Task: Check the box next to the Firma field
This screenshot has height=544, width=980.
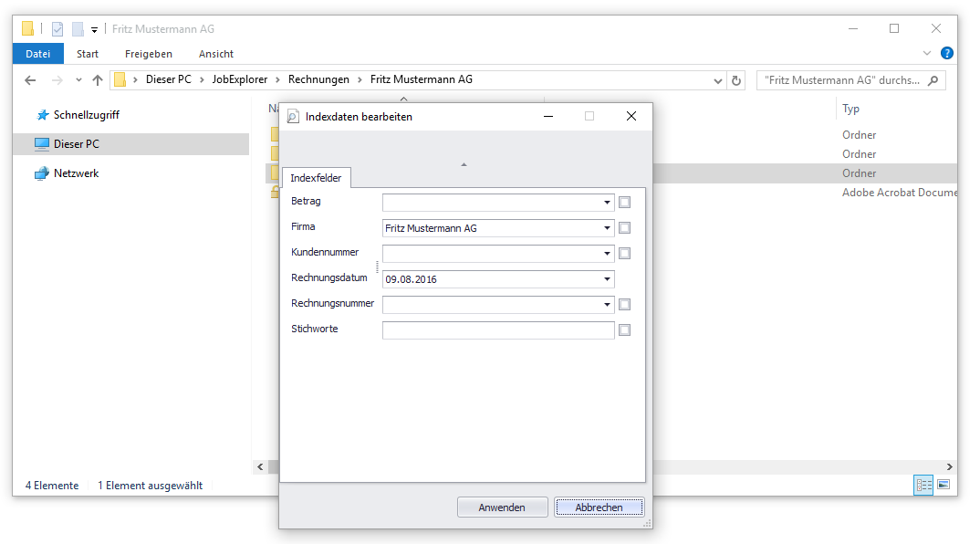Action: tap(624, 227)
